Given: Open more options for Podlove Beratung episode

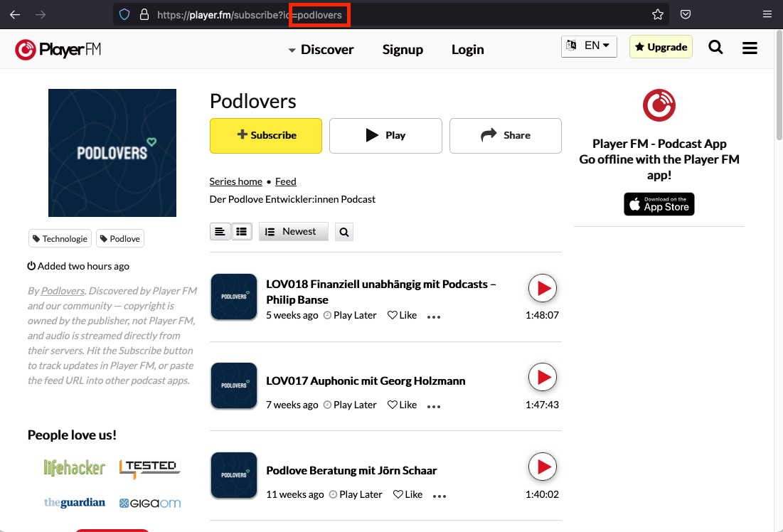Looking at the screenshot, I should click(440, 496).
